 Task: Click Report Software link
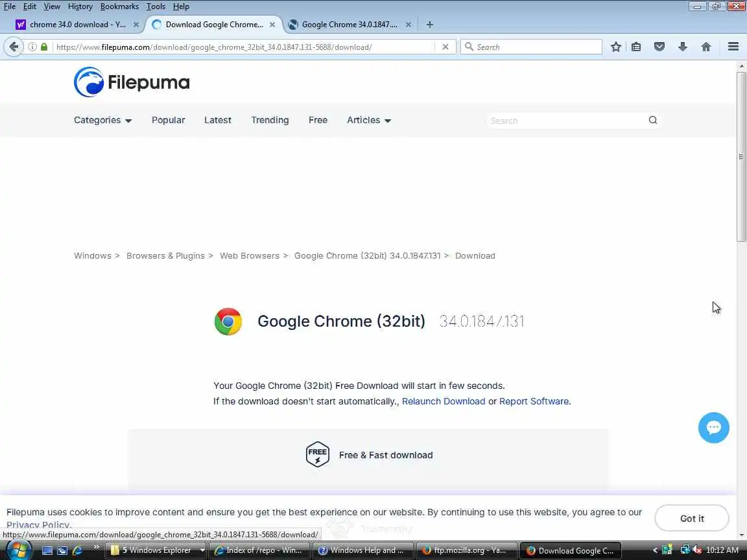(x=534, y=401)
